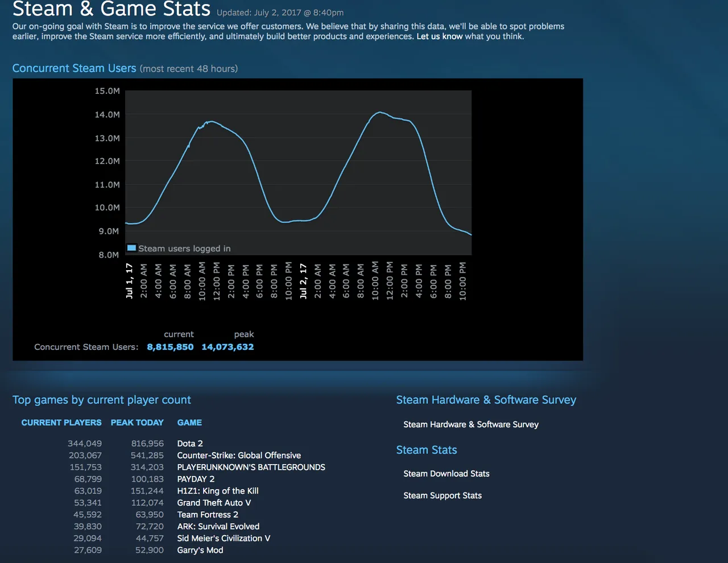The height and width of the screenshot is (563, 728).
Task: Open ARK: Survival Evolved link
Action: (x=218, y=527)
